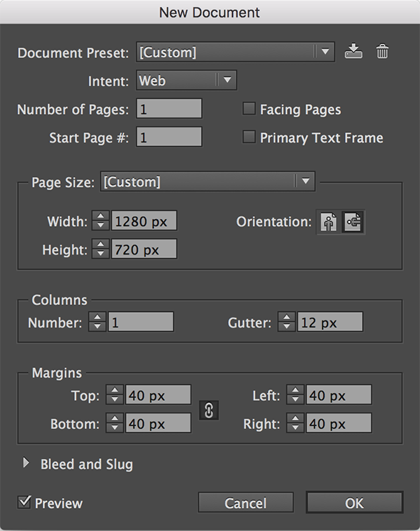Image resolution: width=420 pixels, height=531 pixels.
Task: Increase Gutter with up stepper arrow
Action: tap(286, 317)
